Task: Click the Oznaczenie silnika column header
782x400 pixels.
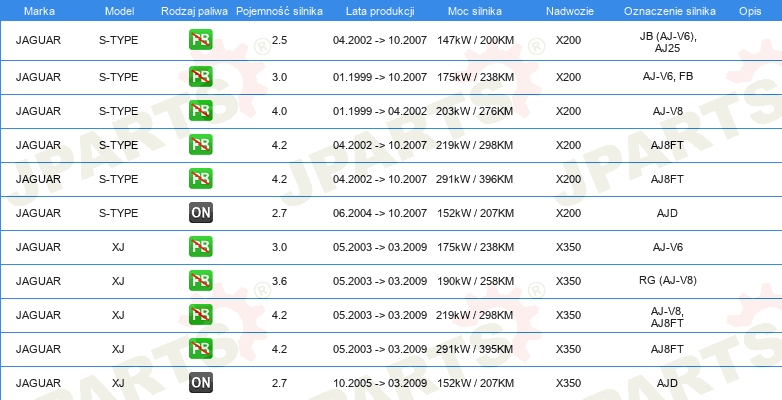Action: coord(670,11)
